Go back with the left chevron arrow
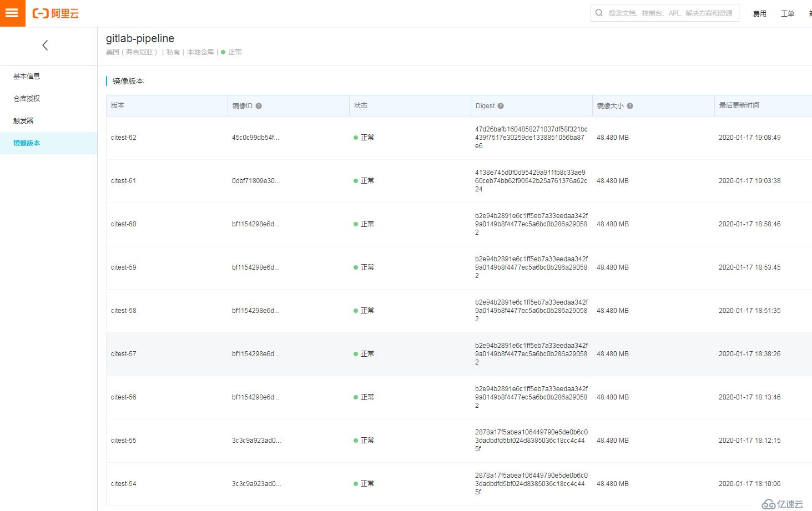The width and height of the screenshot is (812, 511). coord(45,45)
